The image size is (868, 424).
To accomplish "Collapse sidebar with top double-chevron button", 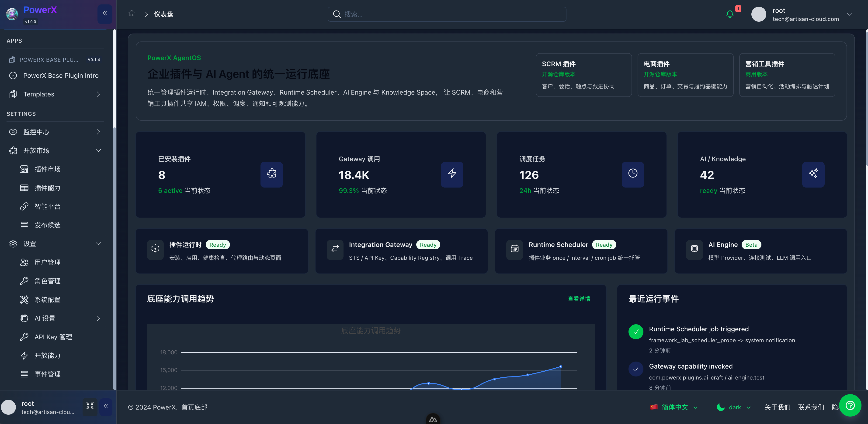I will point(105,14).
